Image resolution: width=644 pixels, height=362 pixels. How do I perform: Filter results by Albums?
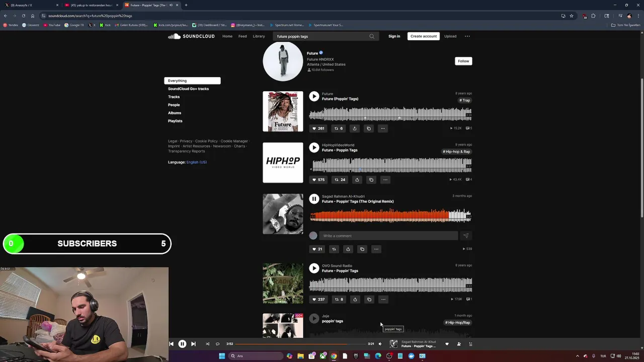pyautogui.click(x=175, y=113)
